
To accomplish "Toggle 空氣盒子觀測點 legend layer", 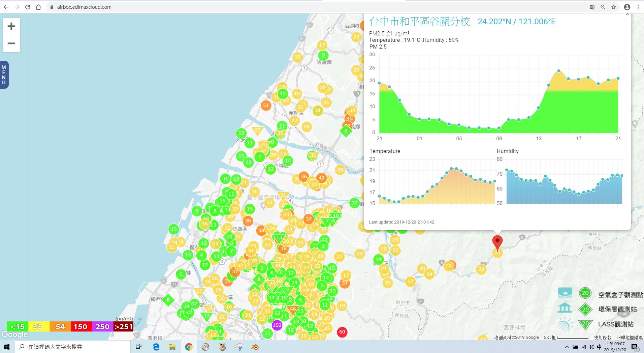I will 620,295.
